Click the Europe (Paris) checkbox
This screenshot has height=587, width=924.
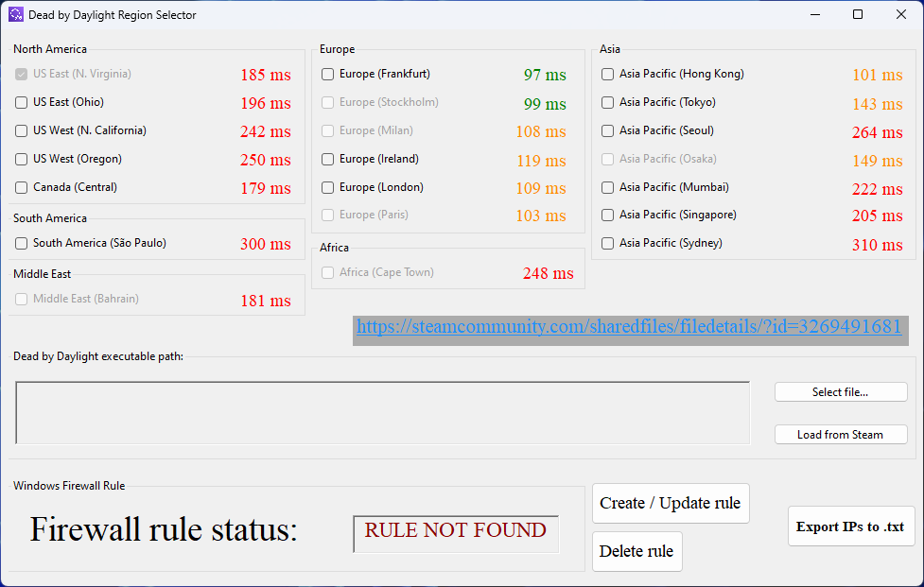(x=327, y=215)
